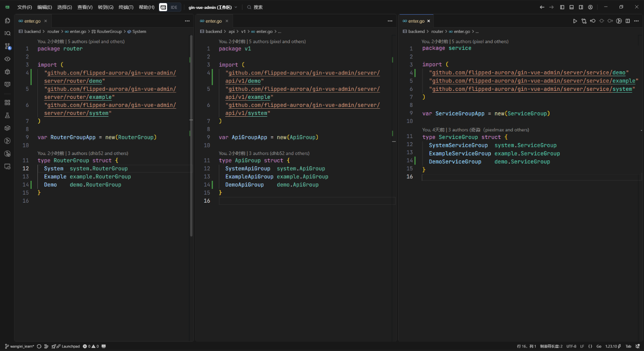Open the cube package icon in activity bar
This screenshot has height=351, width=644.
tap(7, 128)
